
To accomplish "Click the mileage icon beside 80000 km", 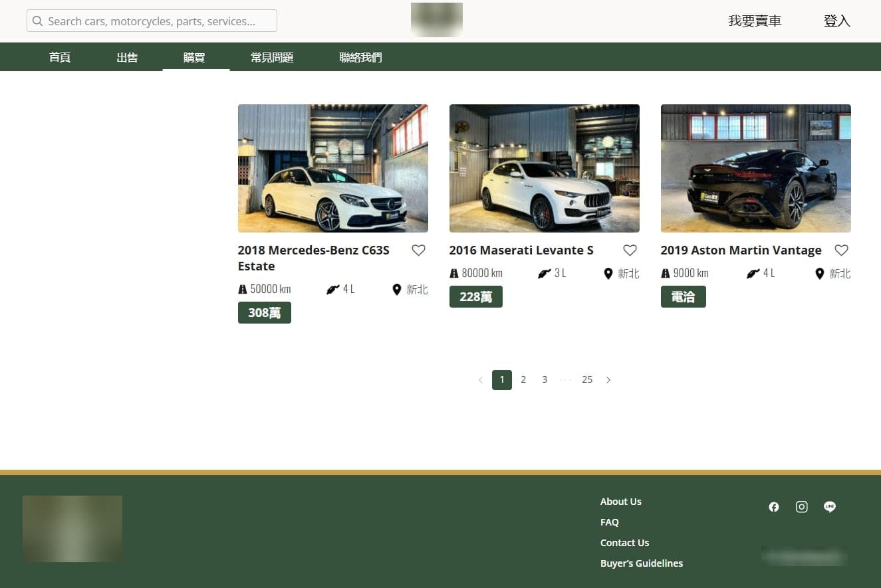I will click(454, 274).
